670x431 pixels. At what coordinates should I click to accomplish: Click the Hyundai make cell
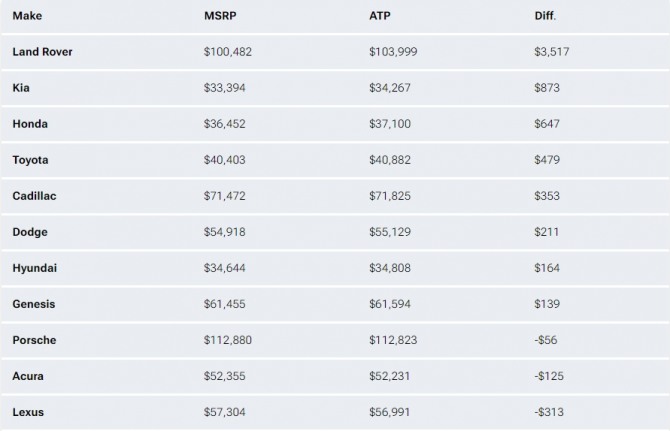tap(34, 268)
